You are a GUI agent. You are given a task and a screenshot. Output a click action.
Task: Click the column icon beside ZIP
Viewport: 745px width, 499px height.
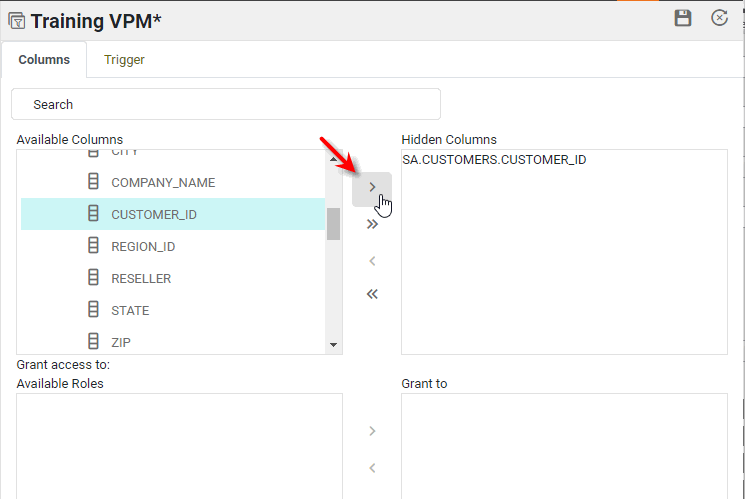(94, 342)
